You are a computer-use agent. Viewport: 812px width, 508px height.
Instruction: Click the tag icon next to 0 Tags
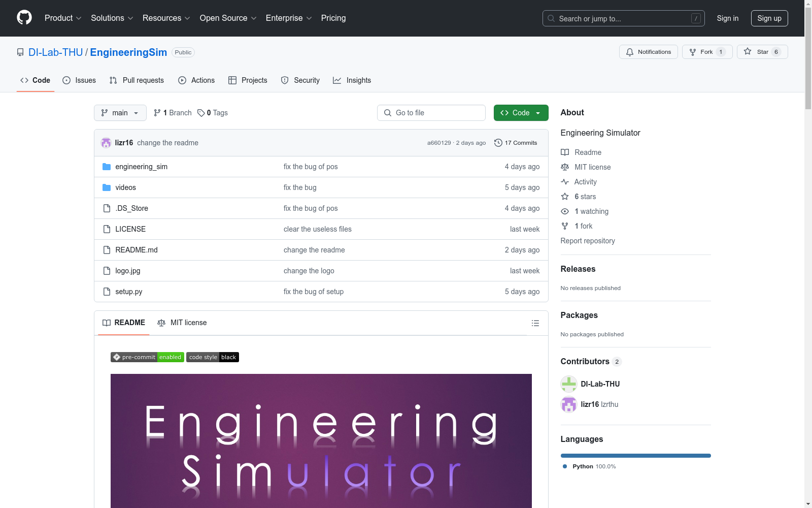(x=201, y=113)
